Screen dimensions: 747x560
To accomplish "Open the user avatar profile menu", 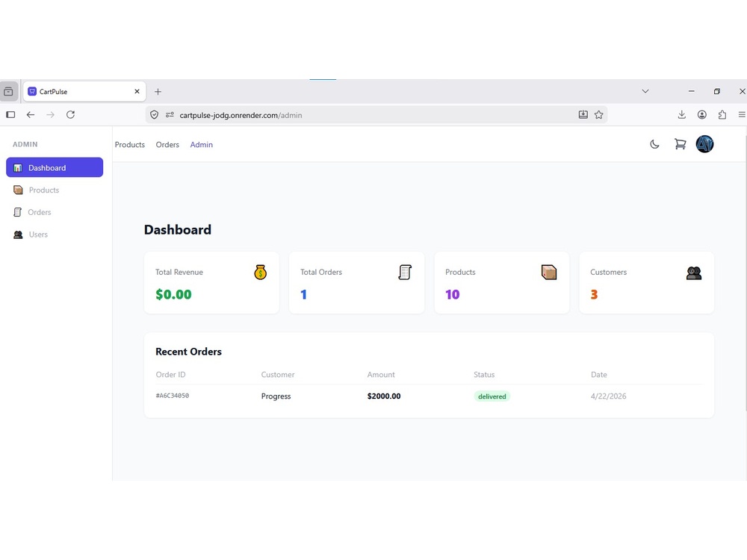I will click(x=704, y=144).
